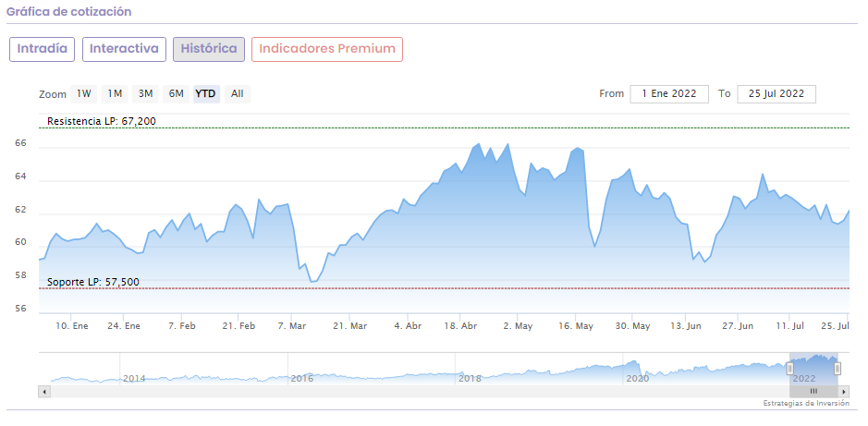Show All data range
Screen dimensions: 868x426
tap(238, 93)
